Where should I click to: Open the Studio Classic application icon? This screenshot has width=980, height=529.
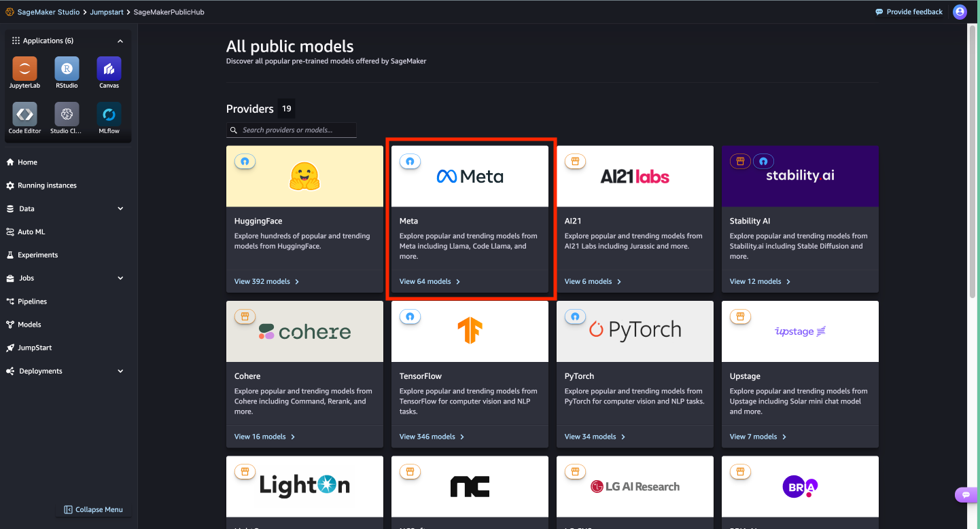coord(67,114)
